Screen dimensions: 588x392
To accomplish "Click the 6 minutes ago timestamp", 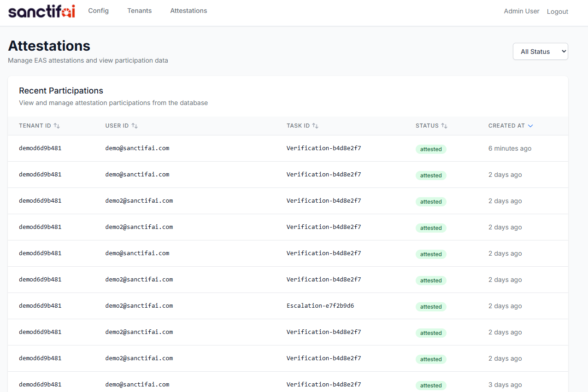I will (510, 148).
